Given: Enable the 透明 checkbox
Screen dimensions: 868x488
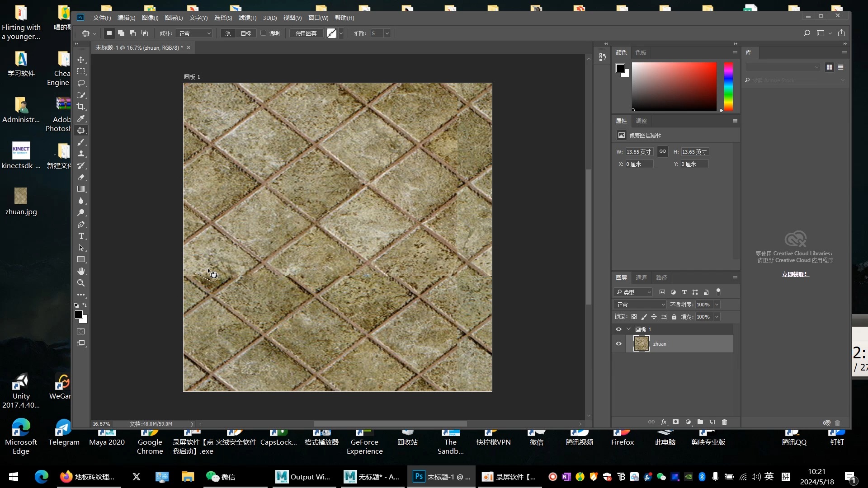Looking at the screenshot, I should click(x=264, y=33).
